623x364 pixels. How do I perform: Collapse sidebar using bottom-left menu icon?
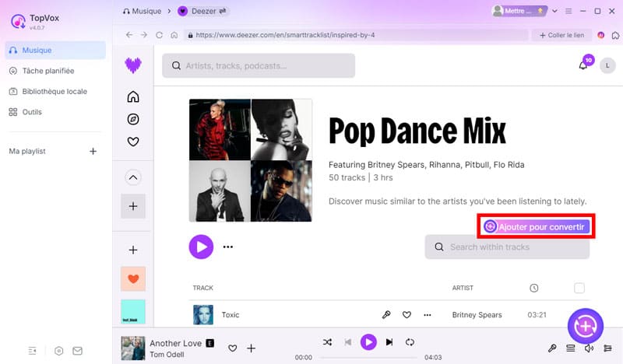click(x=33, y=351)
